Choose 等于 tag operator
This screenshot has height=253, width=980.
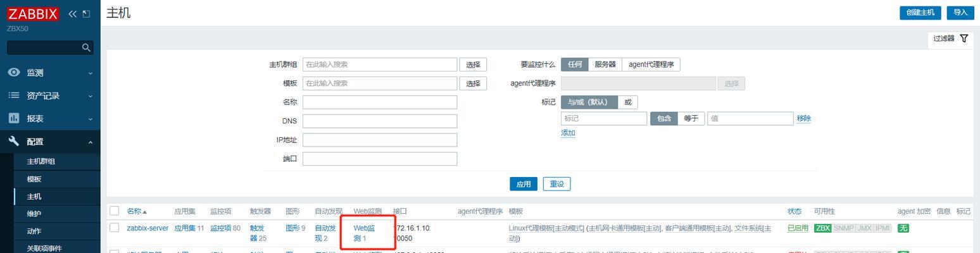click(691, 118)
